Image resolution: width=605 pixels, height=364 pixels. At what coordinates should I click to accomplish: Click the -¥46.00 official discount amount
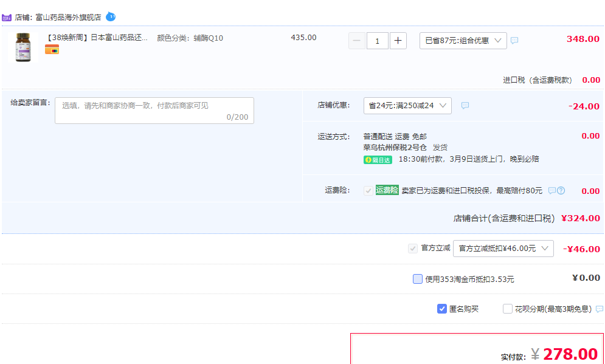[x=581, y=249]
